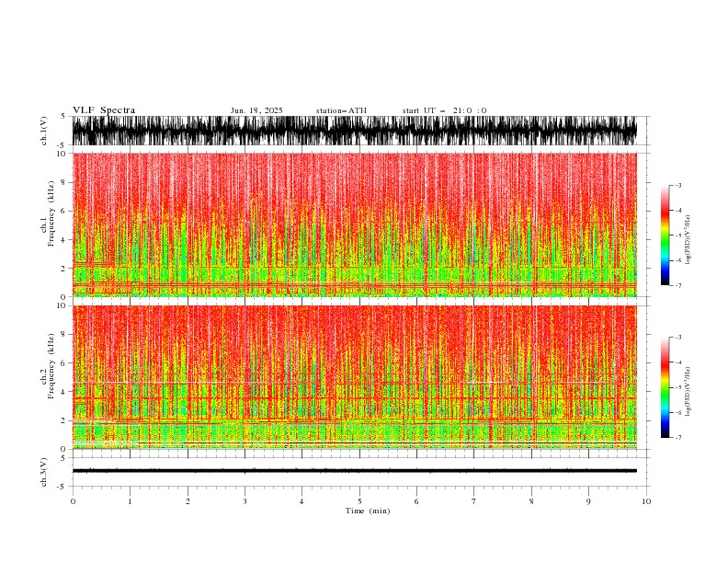
Task: Click the time-axis tick label "6"
Action: [416, 501]
